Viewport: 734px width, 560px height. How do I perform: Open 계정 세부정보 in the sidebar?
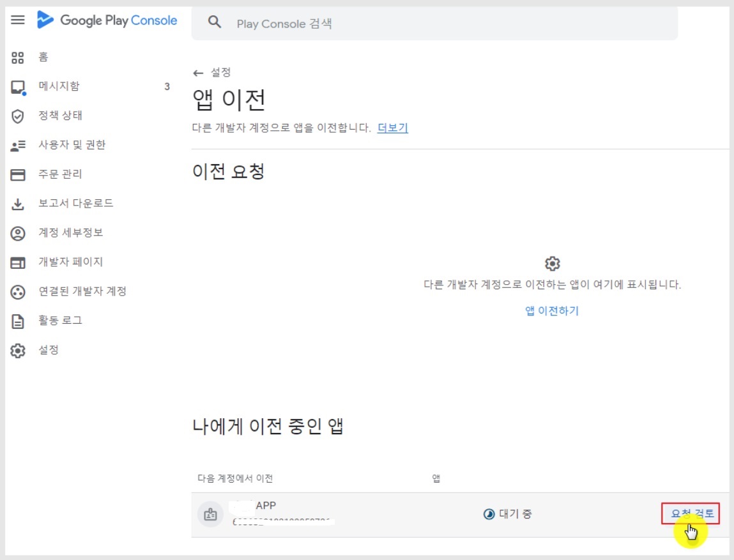71,232
